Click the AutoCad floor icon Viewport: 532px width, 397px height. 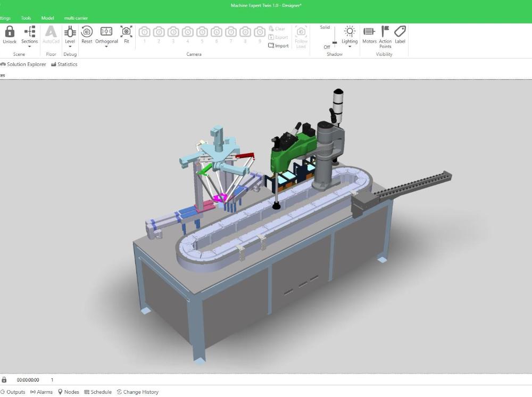[x=51, y=32]
